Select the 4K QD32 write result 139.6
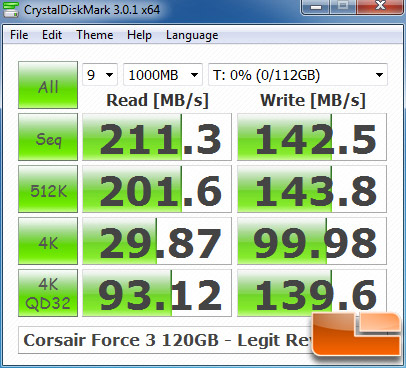This screenshot has width=406, height=368. click(x=312, y=293)
